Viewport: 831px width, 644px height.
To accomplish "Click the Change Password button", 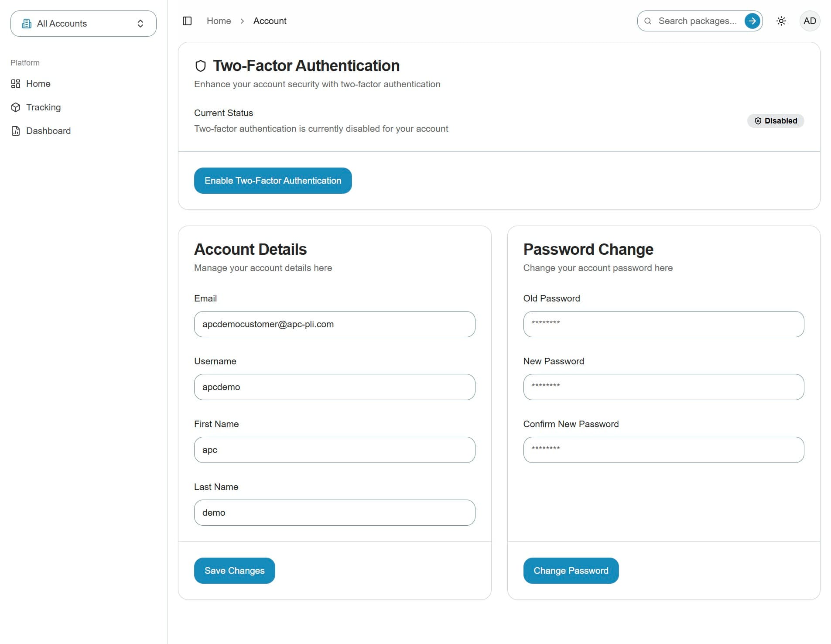I will [571, 571].
